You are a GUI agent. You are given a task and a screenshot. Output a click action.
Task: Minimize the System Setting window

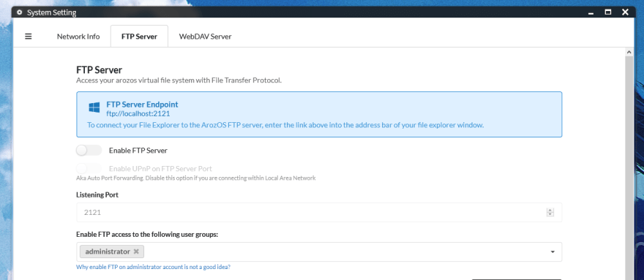591,12
